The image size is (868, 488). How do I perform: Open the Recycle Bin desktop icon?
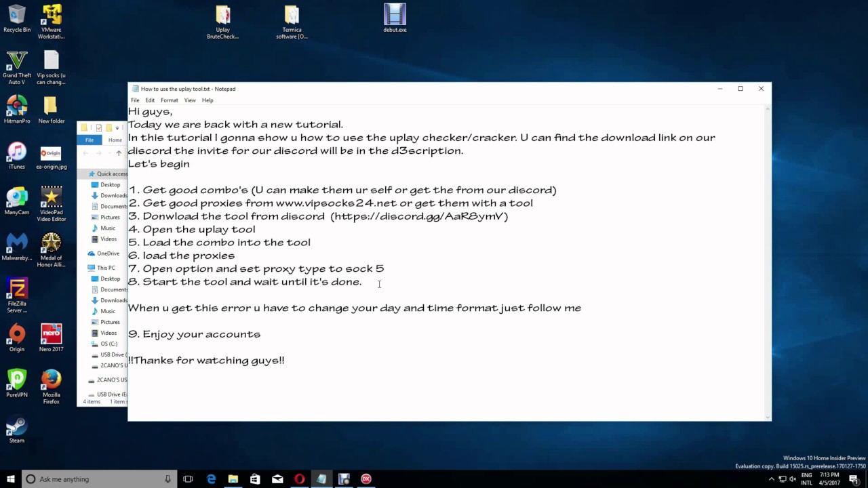tap(17, 18)
